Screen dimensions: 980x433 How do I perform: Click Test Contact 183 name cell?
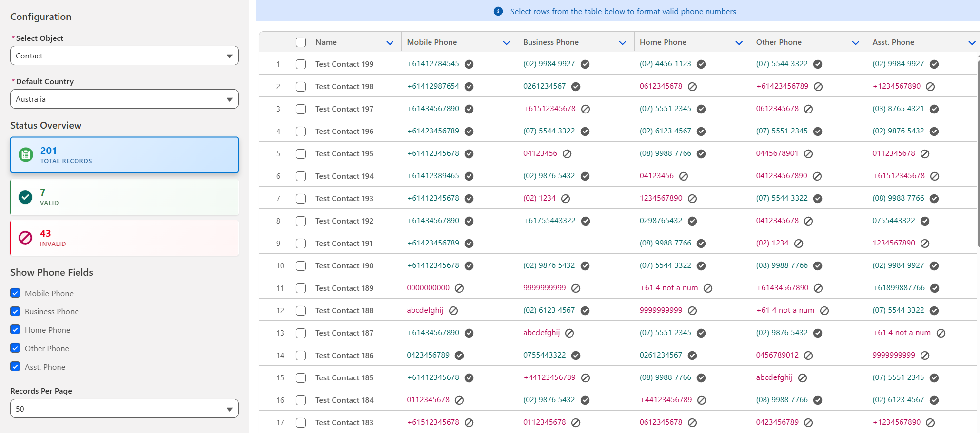(344, 423)
